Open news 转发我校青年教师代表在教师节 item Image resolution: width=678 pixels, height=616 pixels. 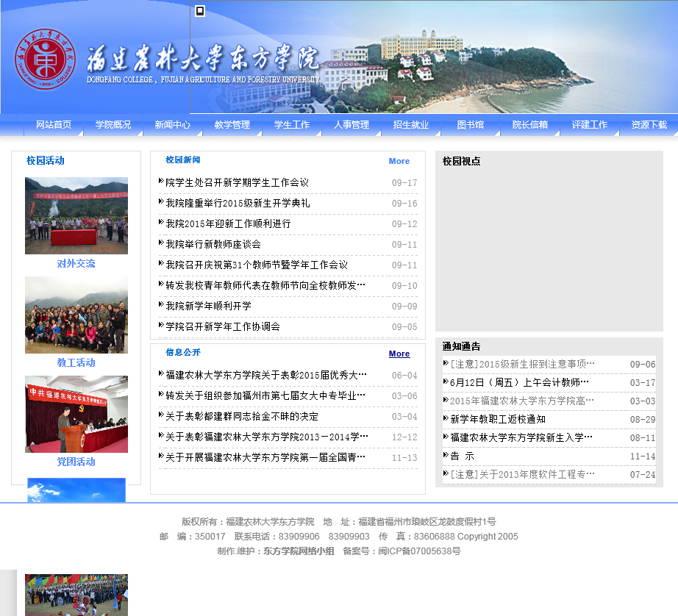(x=265, y=285)
